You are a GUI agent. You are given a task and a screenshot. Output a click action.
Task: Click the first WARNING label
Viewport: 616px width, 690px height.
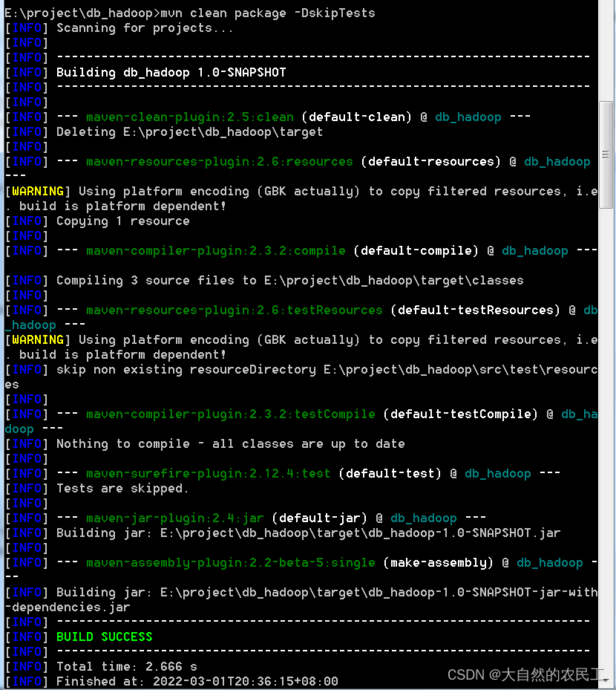[38, 192]
